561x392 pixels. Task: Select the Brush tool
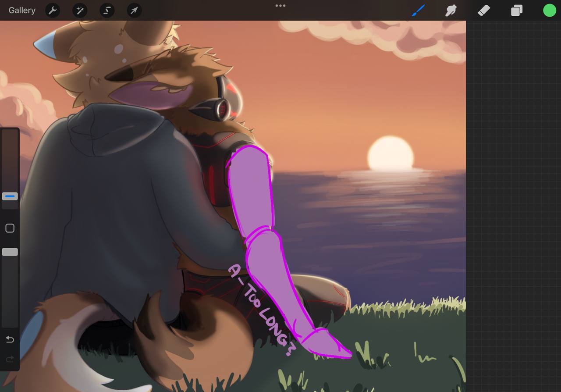(419, 11)
